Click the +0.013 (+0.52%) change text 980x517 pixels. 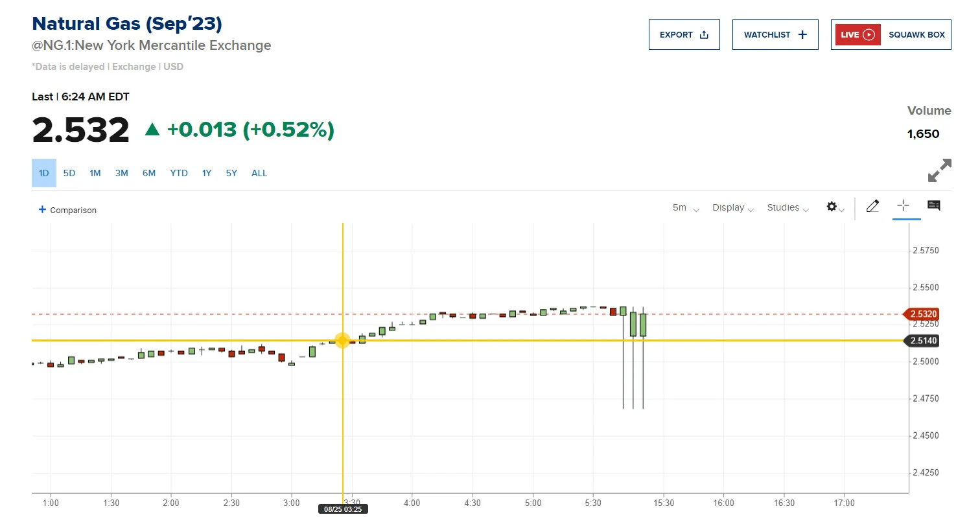click(x=250, y=130)
